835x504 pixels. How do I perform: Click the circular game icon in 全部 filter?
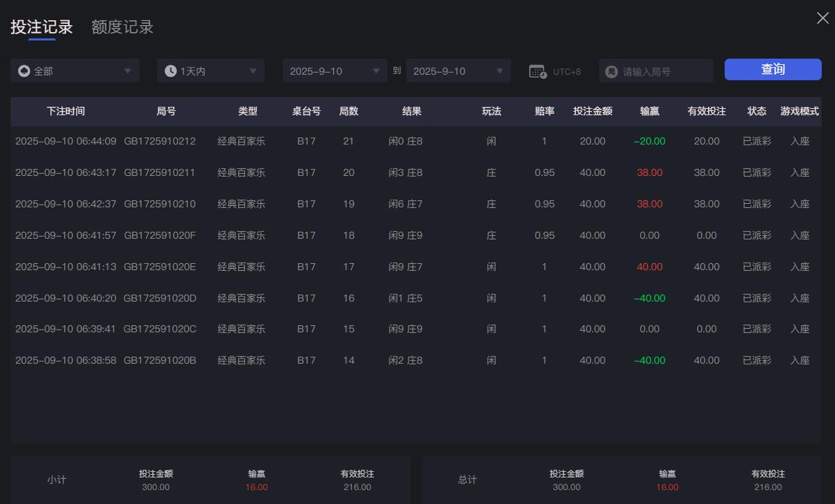25,70
